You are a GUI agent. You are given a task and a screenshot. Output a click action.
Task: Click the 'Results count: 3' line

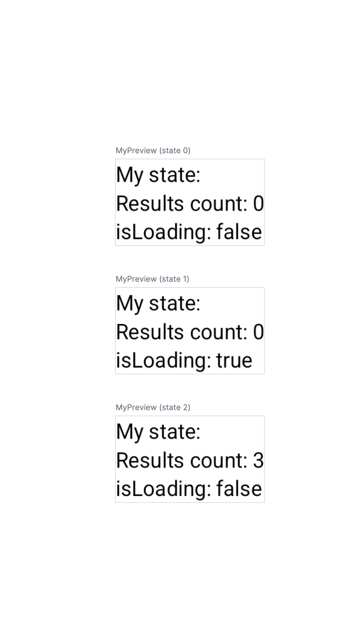coord(190,460)
